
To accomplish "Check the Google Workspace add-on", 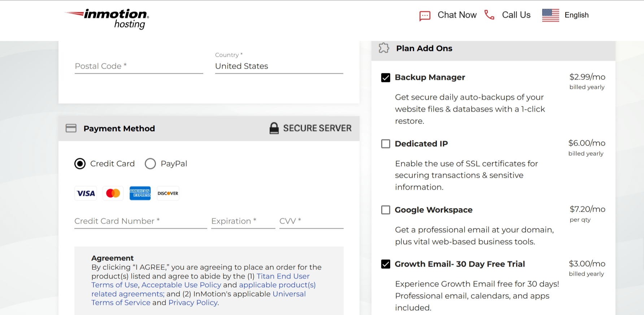I will (386, 210).
